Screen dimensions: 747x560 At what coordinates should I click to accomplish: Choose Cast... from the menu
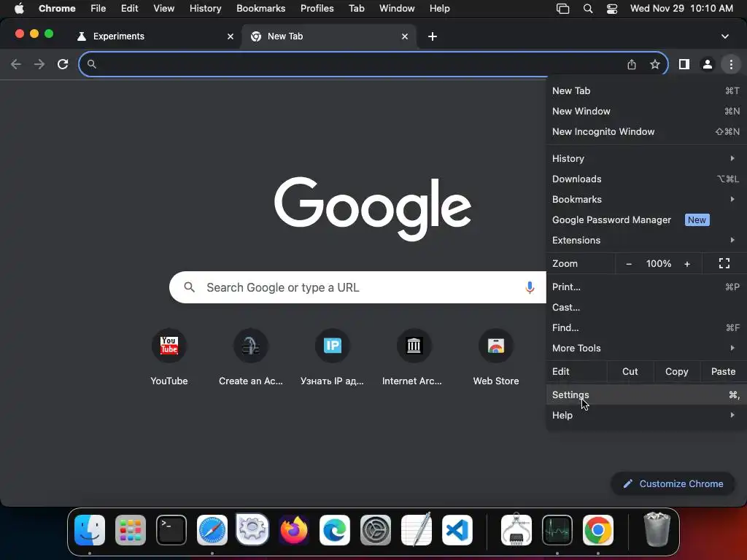(646, 307)
